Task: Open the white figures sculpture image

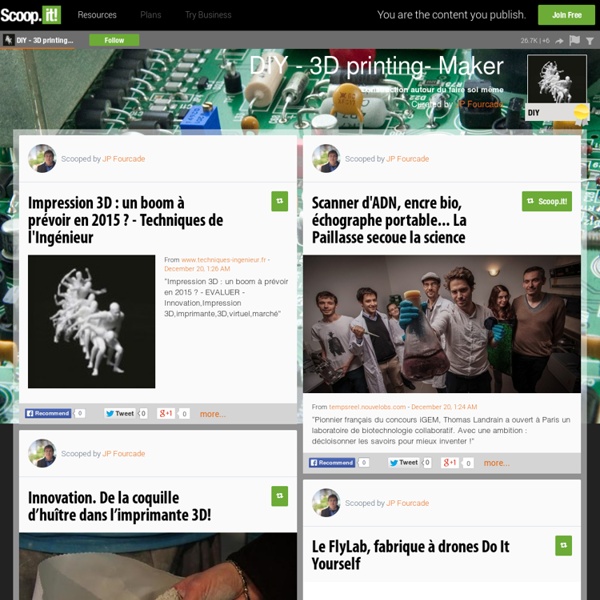Action: pos(91,321)
